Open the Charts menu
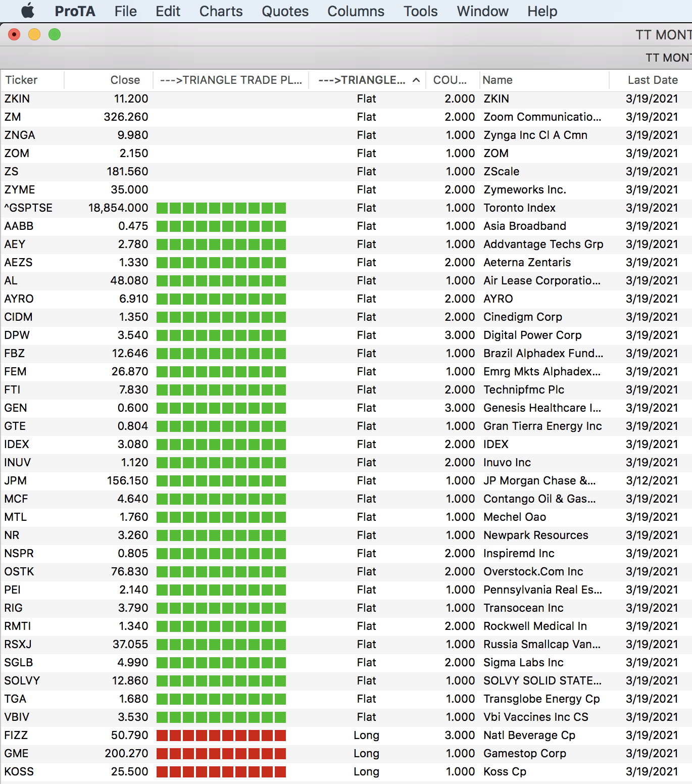The image size is (692, 784). (221, 11)
